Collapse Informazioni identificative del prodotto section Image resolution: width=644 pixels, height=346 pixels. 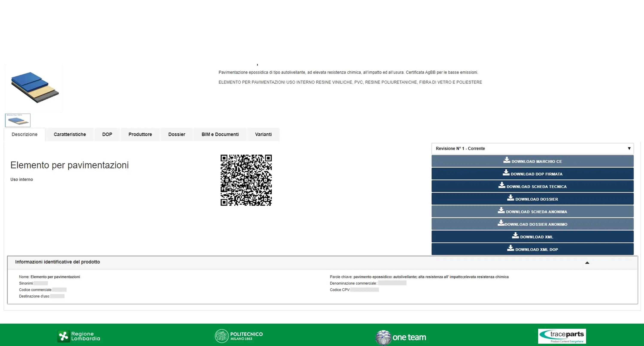pos(587,263)
